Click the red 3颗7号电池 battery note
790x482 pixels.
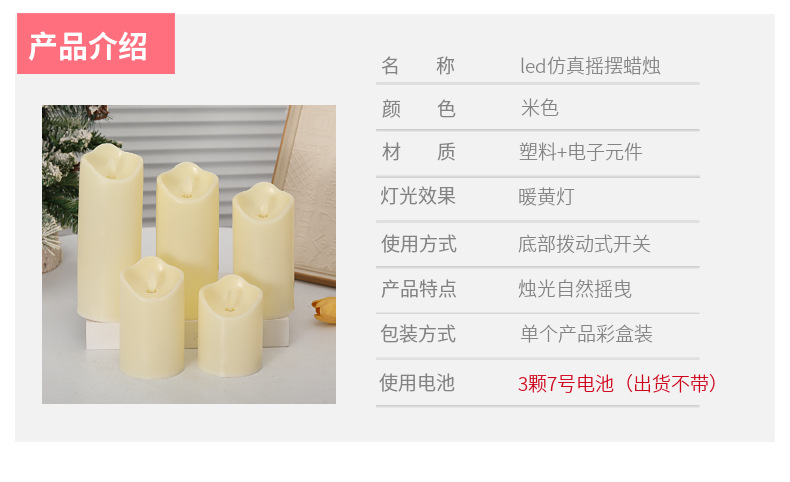tap(618, 384)
